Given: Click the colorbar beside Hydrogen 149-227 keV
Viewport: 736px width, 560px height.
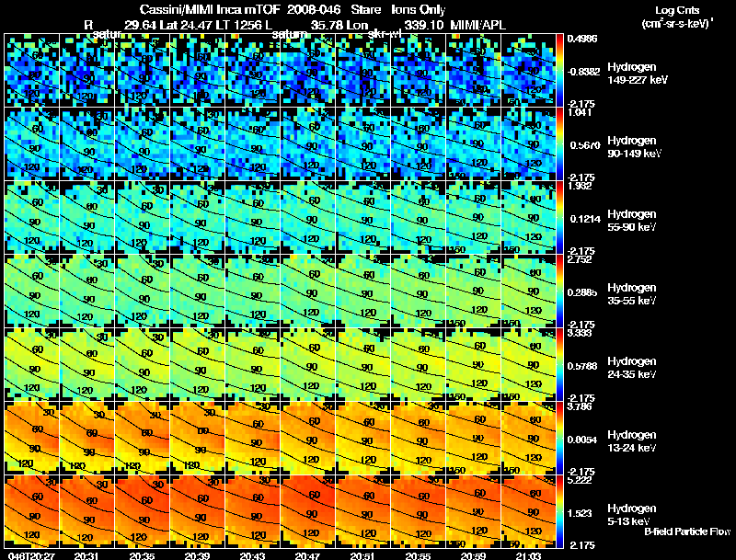Looking at the screenshot, I should click(x=559, y=71).
